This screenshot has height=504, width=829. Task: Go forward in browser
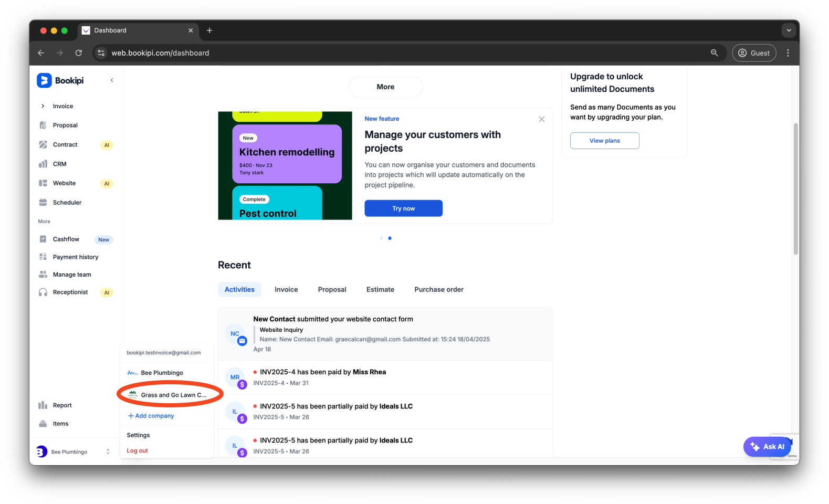tap(60, 53)
